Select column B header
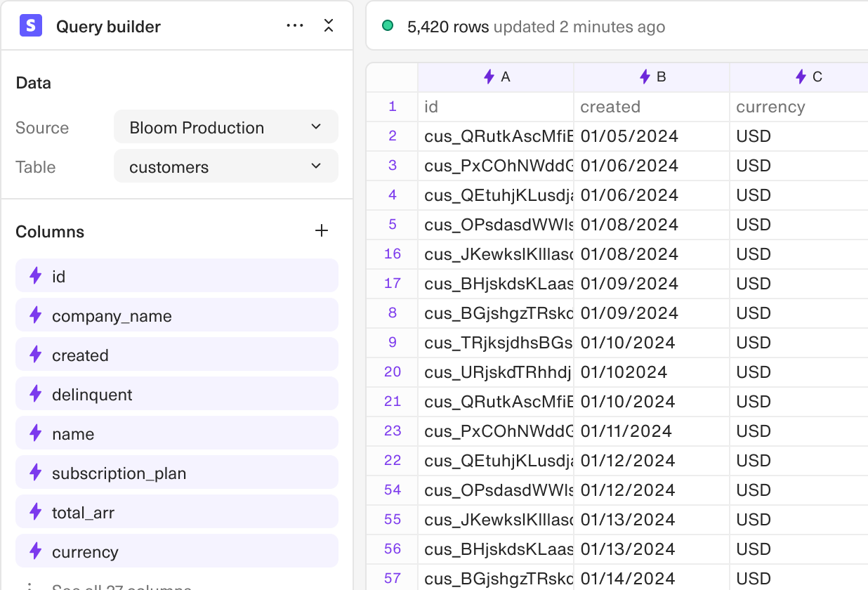This screenshot has height=590, width=868. 652,77
